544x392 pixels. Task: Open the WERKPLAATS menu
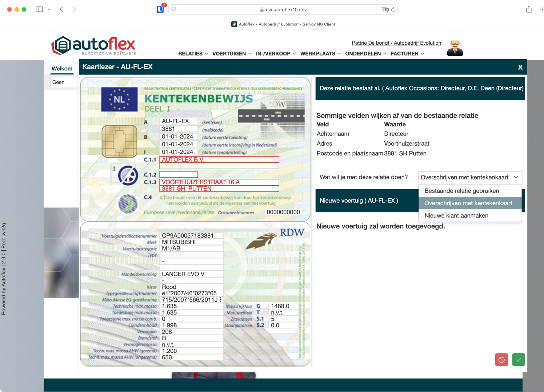320,54
